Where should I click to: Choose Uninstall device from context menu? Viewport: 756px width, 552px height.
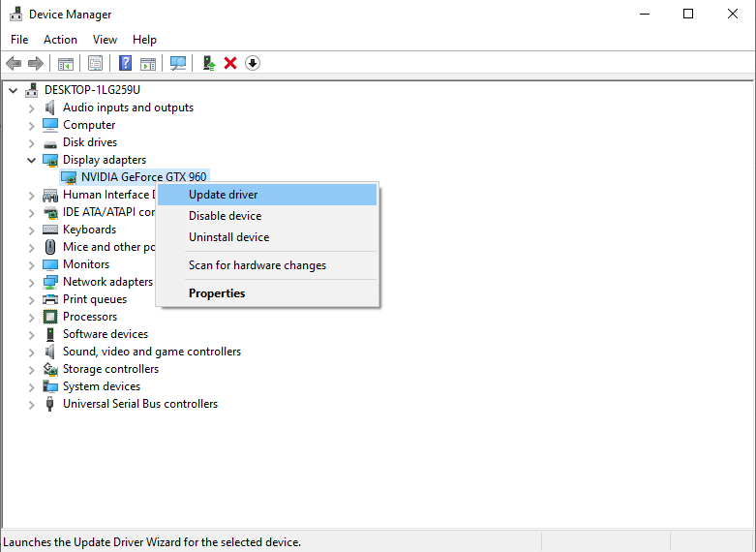pyautogui.click(x=267, y=237)
